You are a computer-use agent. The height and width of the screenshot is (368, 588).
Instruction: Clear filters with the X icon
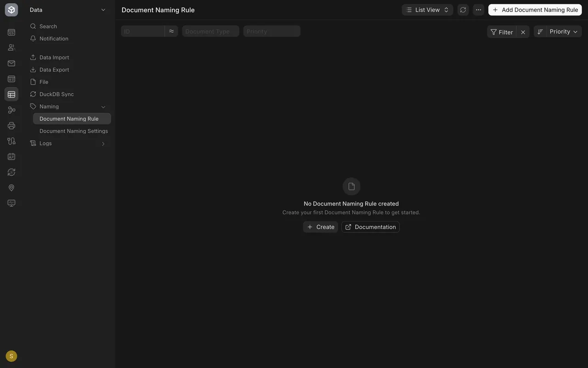pos(523,32)
